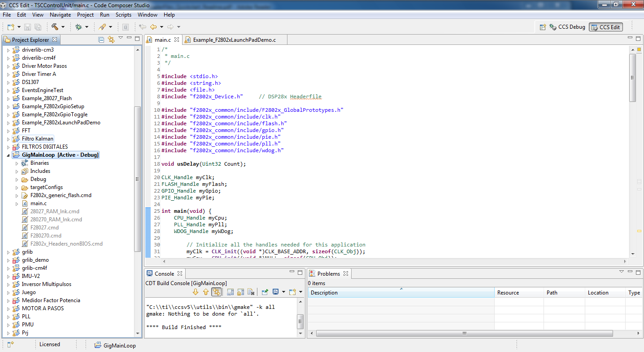Open the File menu

point(7,14)
